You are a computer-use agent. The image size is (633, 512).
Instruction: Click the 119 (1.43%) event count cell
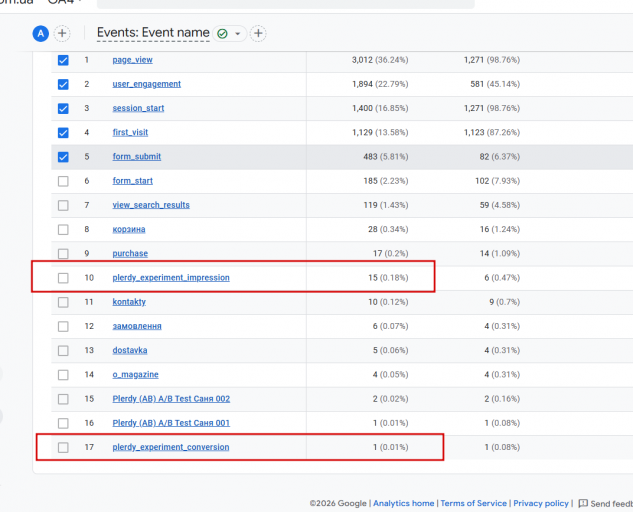pyautogui.click(x=386, y=205)
